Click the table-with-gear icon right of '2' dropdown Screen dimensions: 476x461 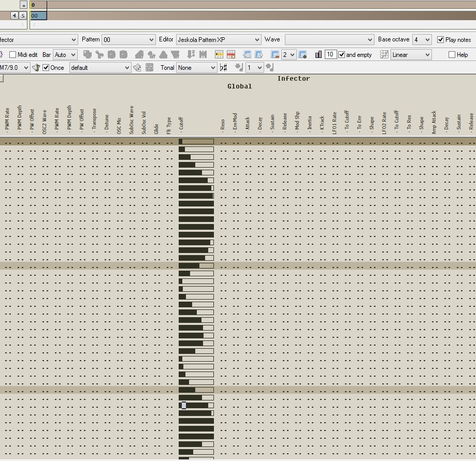pyautogui.click(x=302, y=55)
